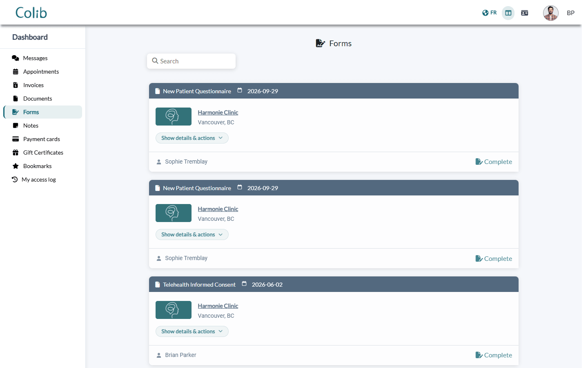Expand details & actions on second questionnaire card

pyautogui.click(x=192, y=235)
